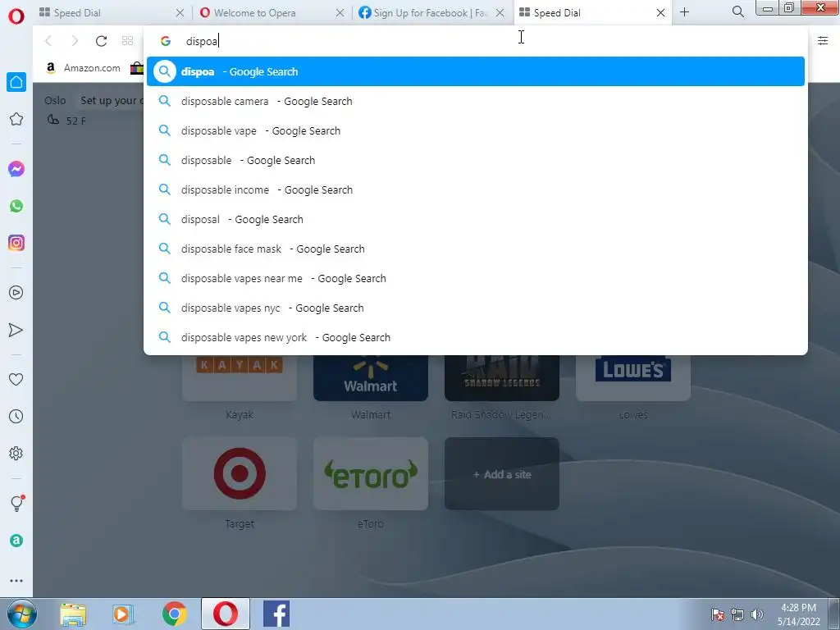Click the Oslo weather location
The width and height of the screenshot is (840, 630).
(x=55, y=101)
